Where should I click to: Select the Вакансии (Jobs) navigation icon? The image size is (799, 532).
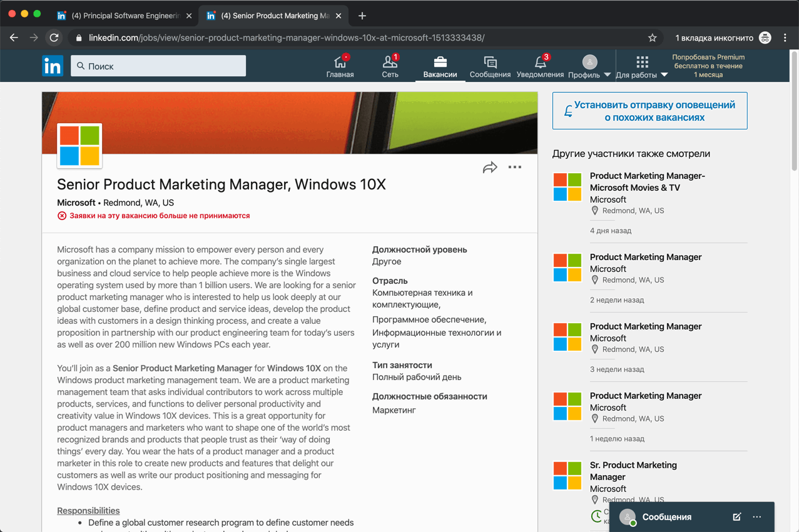click(x=440, y=66)
